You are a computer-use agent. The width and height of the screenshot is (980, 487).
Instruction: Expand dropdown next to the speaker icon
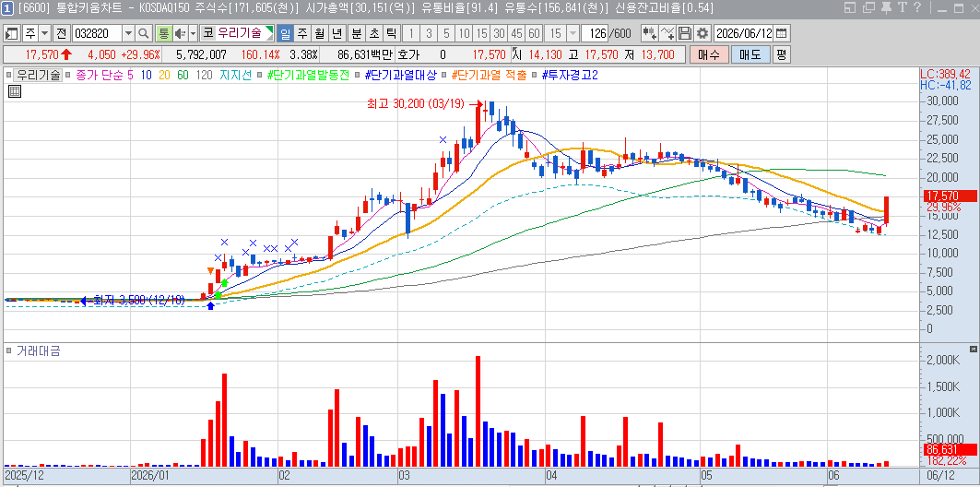(x=193, y=33)
